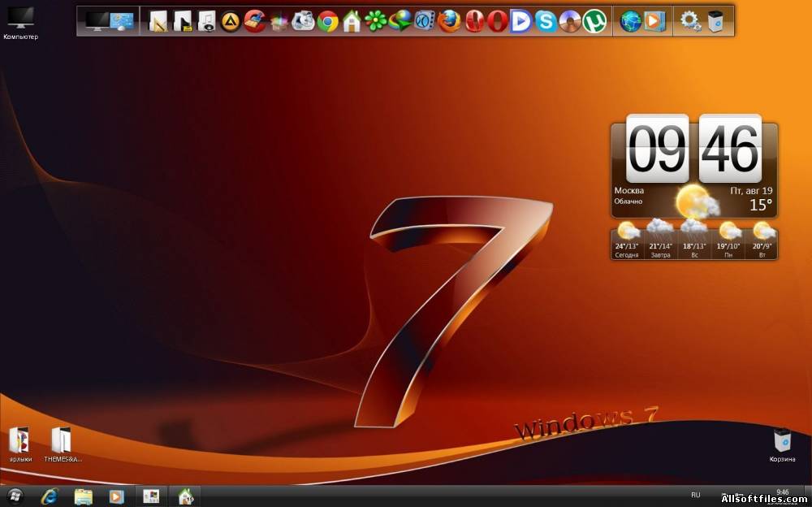Launch AIMP player from the dock
Image resolution: width=812 pixels, height=507 pixels.
pos(231,21)
